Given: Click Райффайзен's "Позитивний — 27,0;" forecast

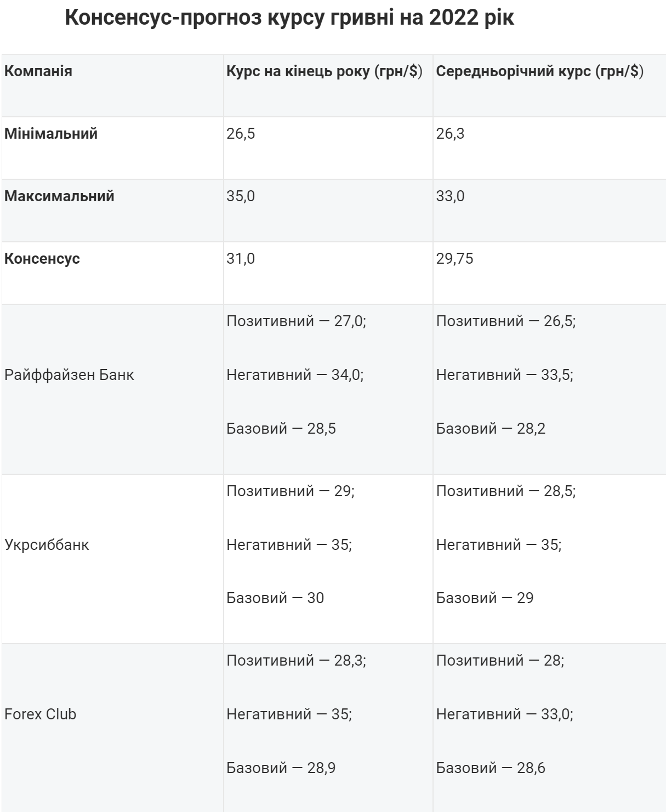Looking at the screenshot, I should (296, 321).
